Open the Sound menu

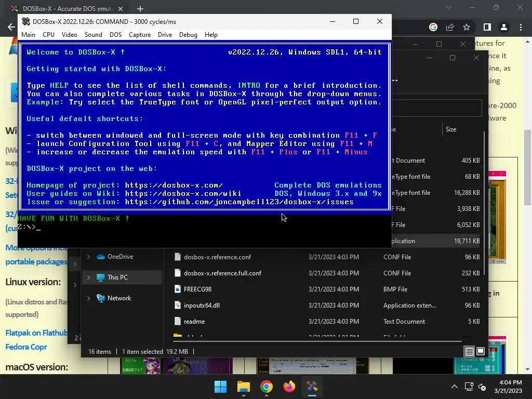[x=94, y=35]
